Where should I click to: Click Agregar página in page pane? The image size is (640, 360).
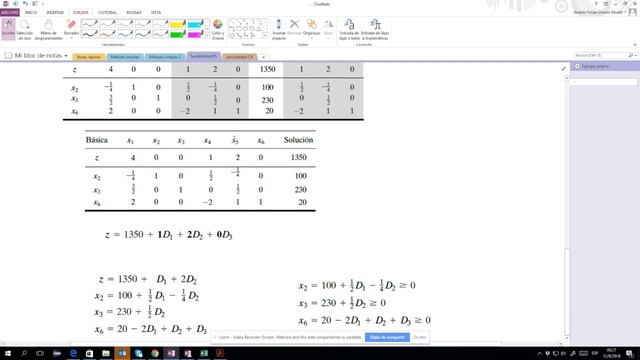(594, 66)
